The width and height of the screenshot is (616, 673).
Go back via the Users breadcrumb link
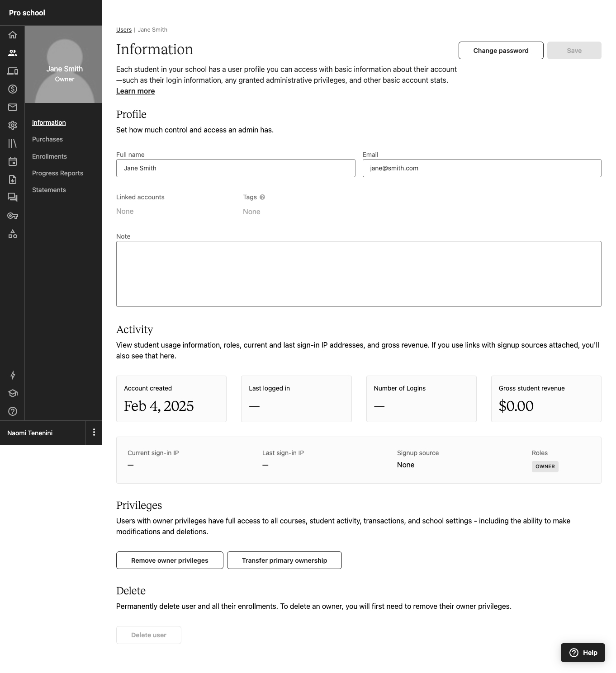pos(124,30)
